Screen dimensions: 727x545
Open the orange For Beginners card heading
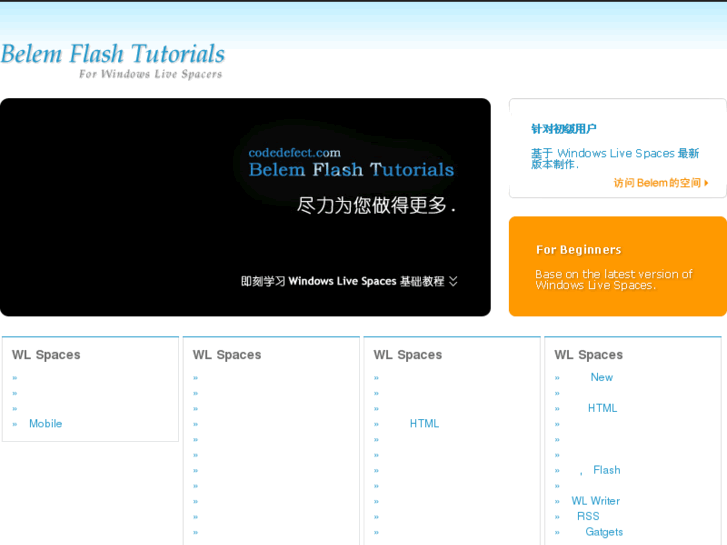click(579, 250)
